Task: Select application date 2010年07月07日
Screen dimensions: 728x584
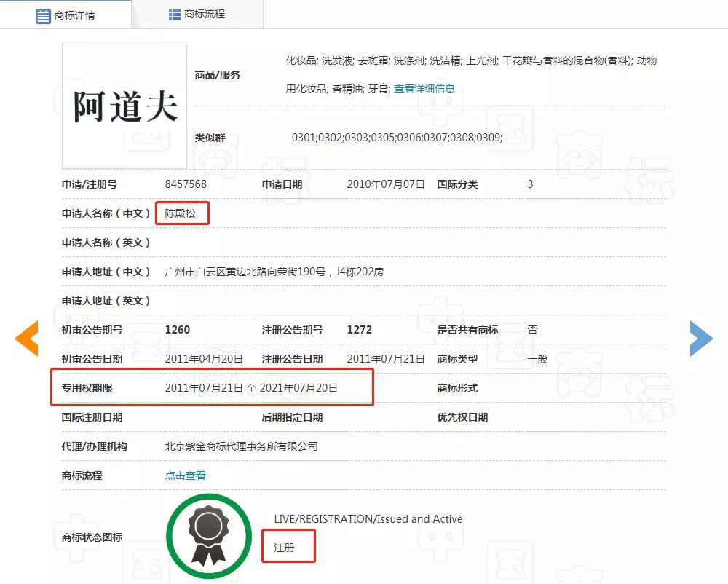Action: pos(386,184)
